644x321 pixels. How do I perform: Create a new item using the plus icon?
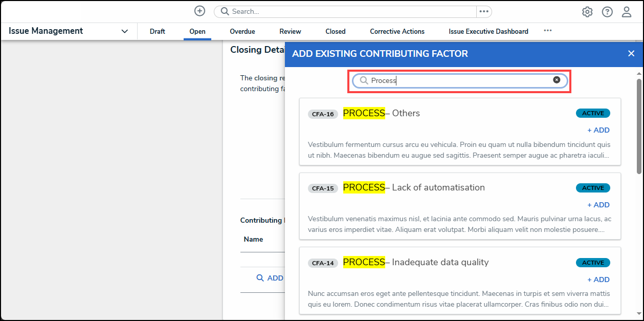click(199, 11)
